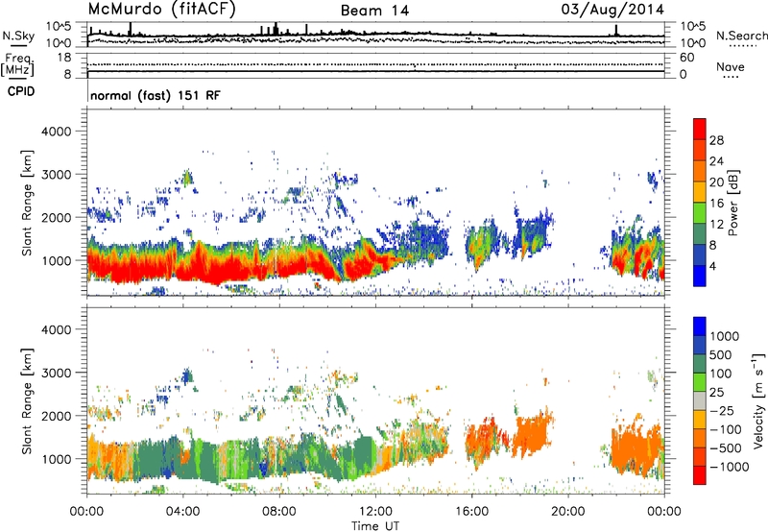
Task: Click the yellow 16-20 dB power colorbar segment
Action: click(700, 192)
